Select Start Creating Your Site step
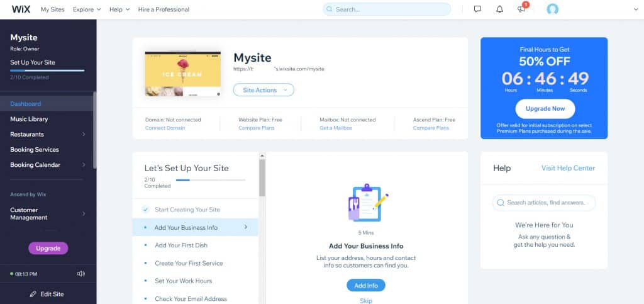The width and height of the screenshot is (644, 304). coord(195,210)
